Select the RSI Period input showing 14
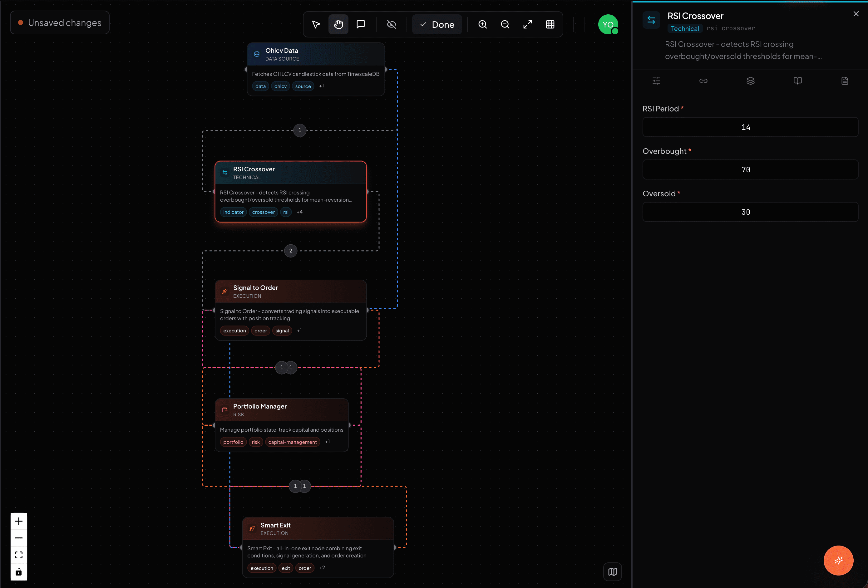This screenshot has width=868, height=588. point(750,127)
